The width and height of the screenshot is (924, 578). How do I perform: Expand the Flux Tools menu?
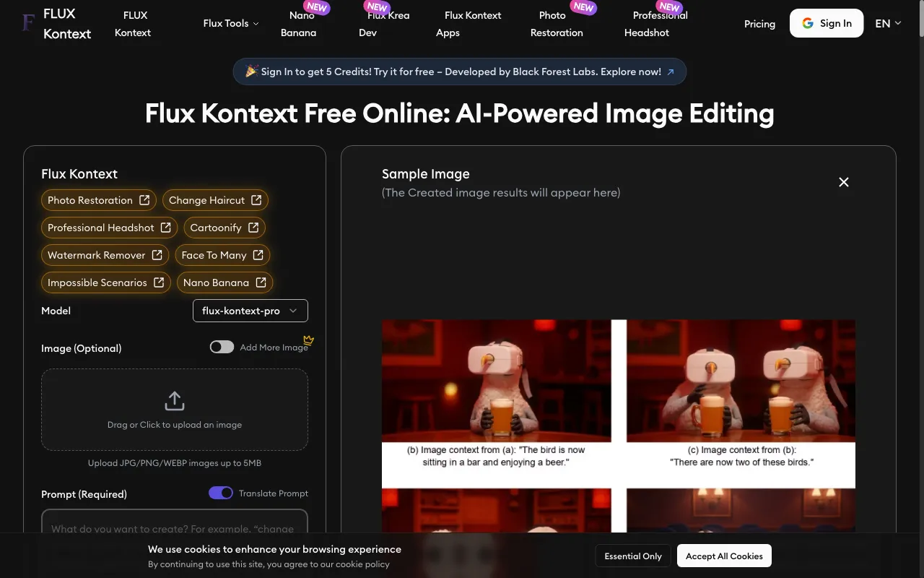click(x=231, y=23)
